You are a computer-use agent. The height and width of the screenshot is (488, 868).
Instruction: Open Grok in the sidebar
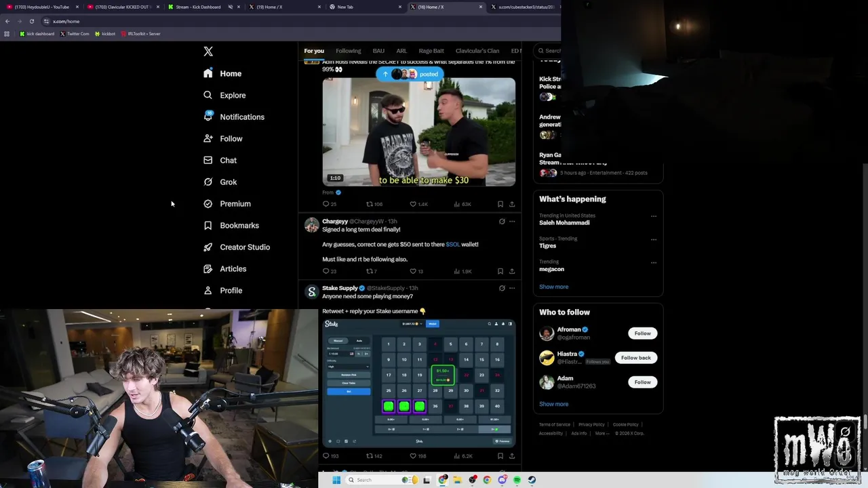[220, 182]
